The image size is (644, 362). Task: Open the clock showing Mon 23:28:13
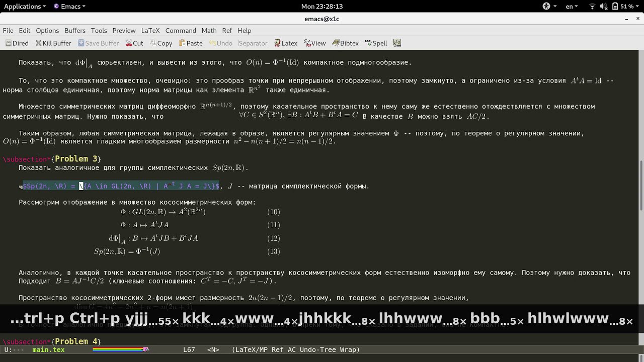pos(322,6)
